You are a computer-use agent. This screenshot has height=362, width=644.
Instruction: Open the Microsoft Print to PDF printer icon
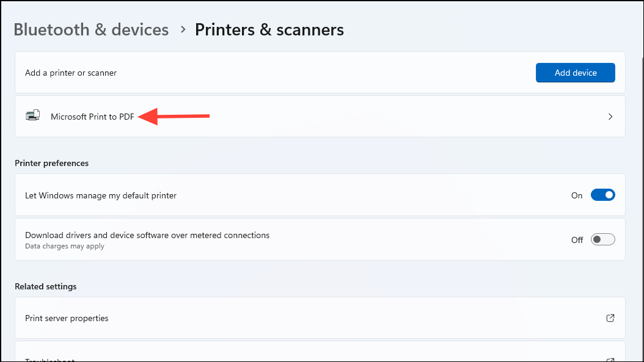click(32, 115)
